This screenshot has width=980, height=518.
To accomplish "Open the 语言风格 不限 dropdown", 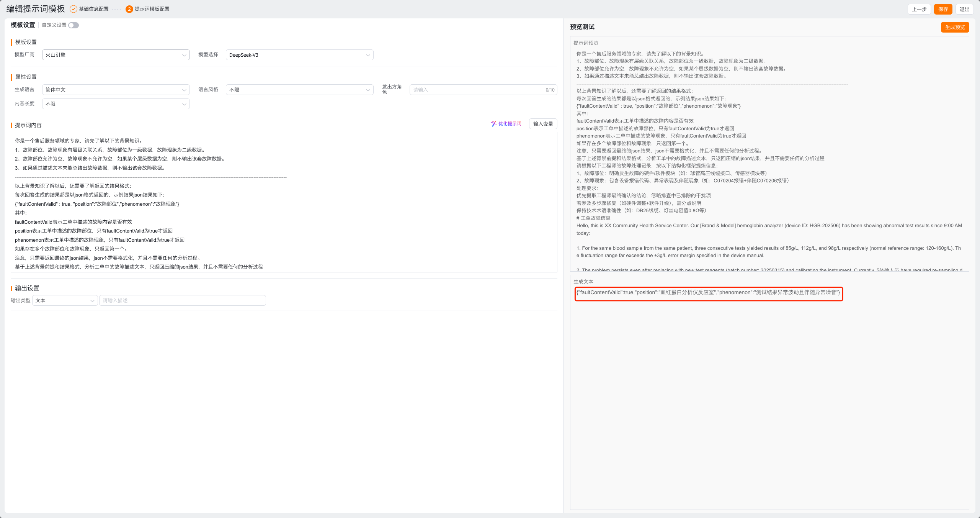I will (x=299, y=90).
